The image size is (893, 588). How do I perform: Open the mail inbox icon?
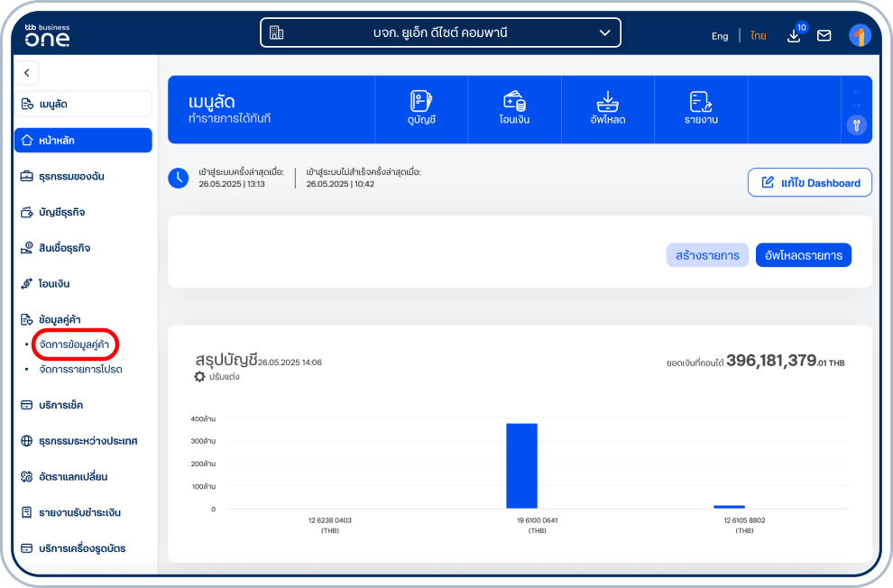pos(824,36)
